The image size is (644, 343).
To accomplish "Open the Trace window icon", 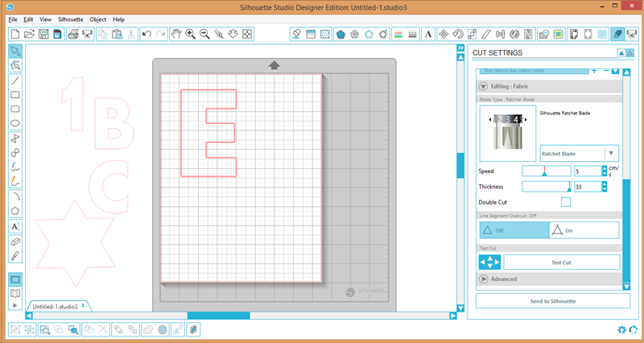I will click(558, 34).
